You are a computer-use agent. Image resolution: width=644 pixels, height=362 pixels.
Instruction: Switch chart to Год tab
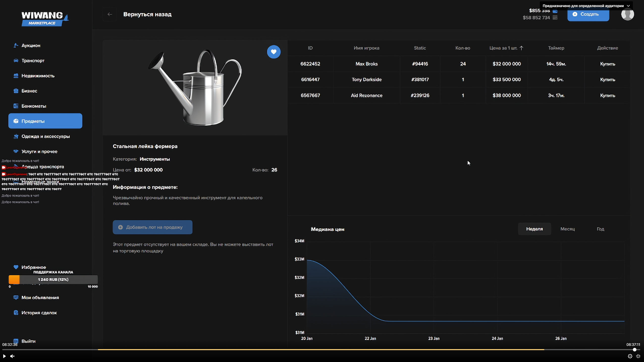pos(600,229)
